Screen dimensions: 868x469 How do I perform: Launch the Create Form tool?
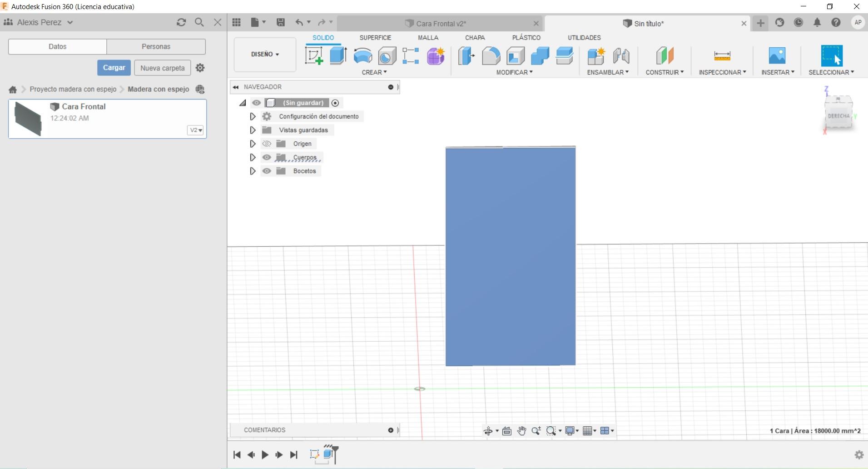(436, 56)
